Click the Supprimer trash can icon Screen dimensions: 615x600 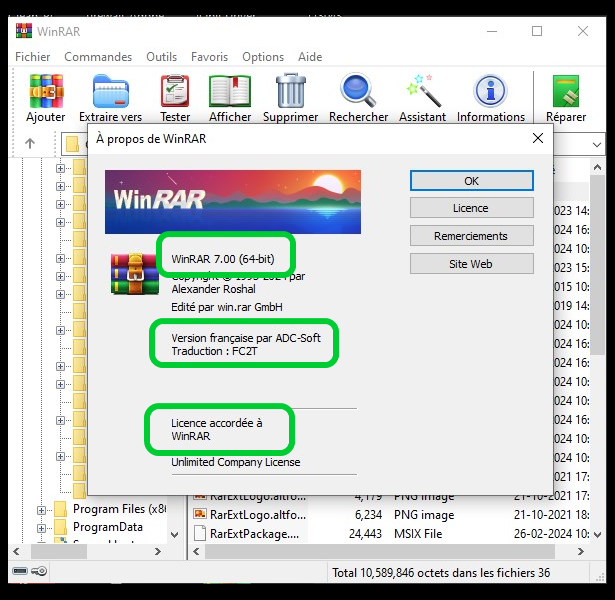(291, 91)
